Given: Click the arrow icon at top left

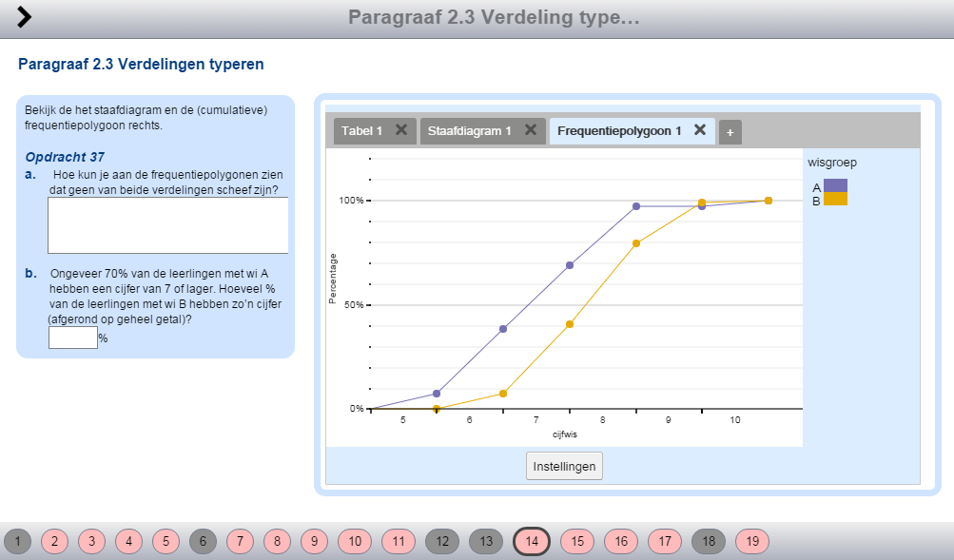Looking at the screenshot, I should 25,17.
